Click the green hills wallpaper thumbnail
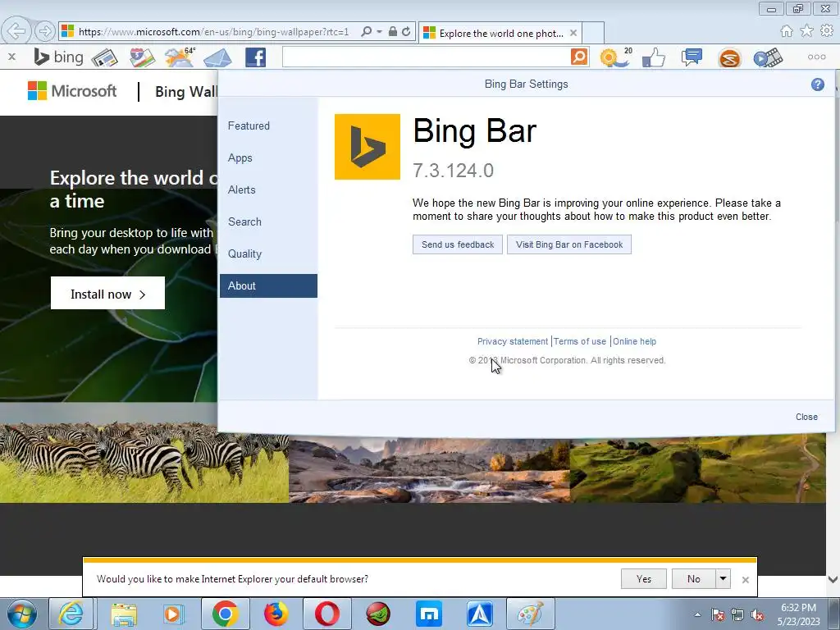This screenshot has width=840, height=630. pos(697,468)
